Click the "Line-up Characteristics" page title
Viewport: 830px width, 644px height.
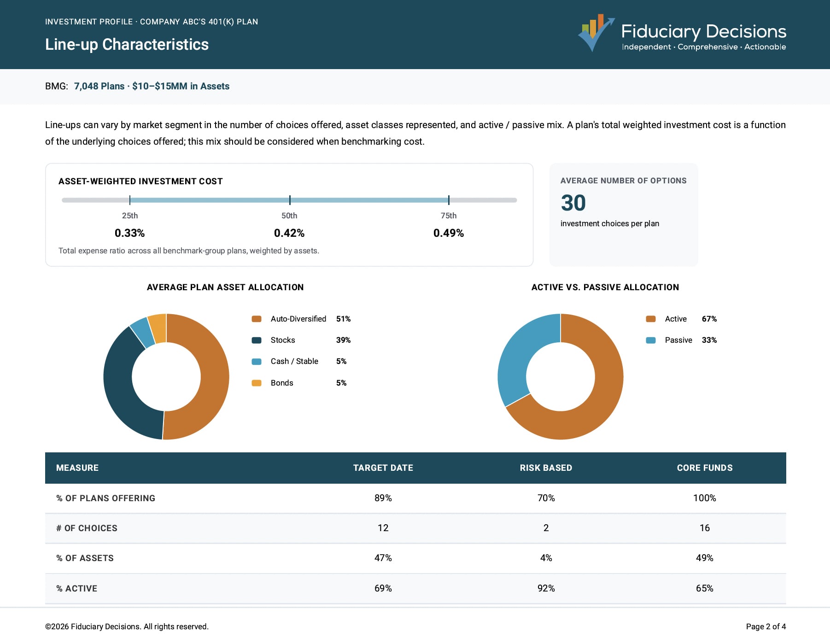coord(127,44)
